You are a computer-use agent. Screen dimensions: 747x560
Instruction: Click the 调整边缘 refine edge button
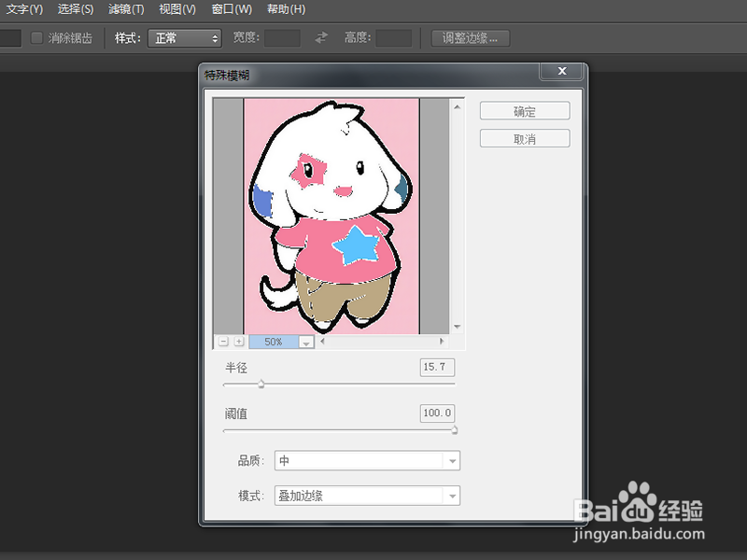(x=471, y=38)
